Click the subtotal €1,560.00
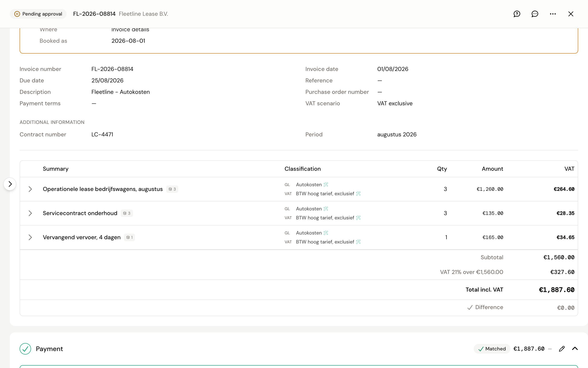Screen dimensions: 588x368 [x=559, y=258]
